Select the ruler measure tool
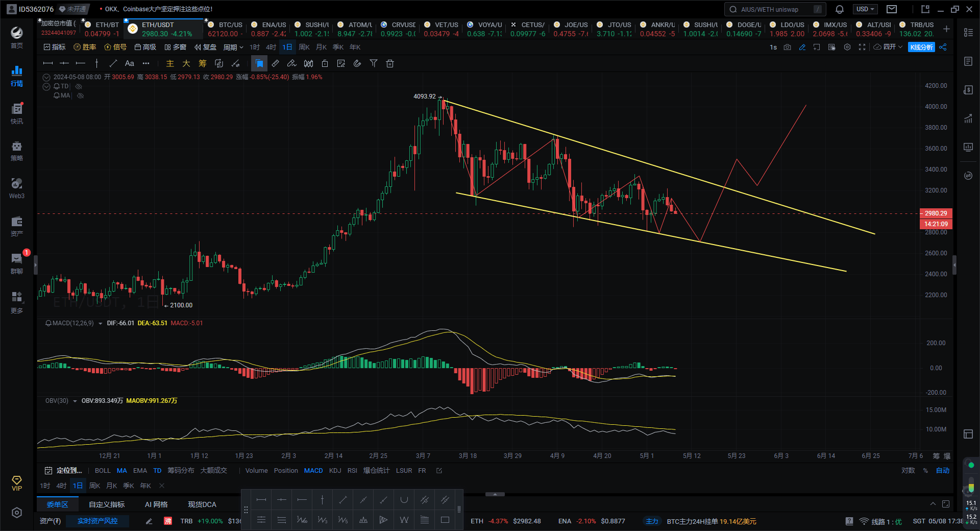 click(276, 63)
